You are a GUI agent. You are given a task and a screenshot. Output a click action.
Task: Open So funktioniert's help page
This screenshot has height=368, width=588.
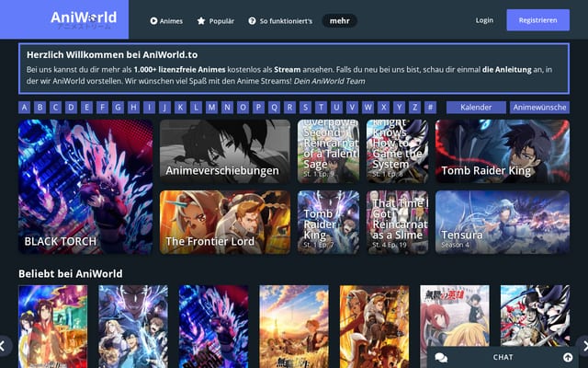(280, 21)
